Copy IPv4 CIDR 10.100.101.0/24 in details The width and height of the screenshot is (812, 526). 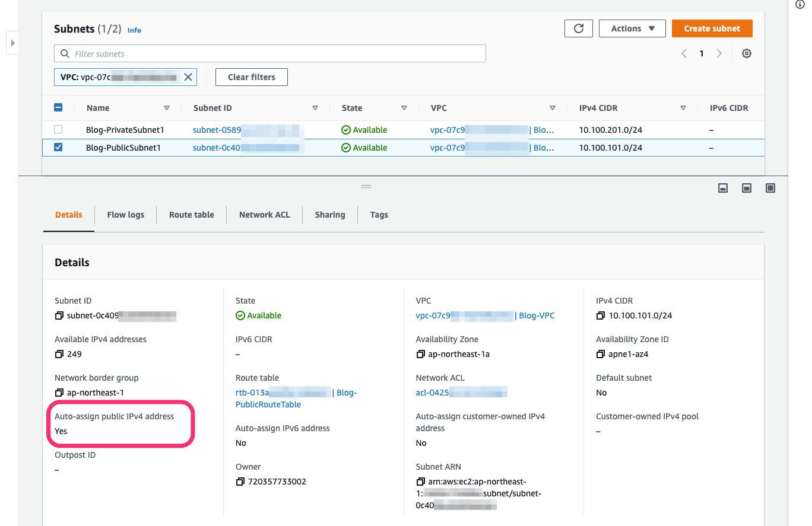click(601, 316)
